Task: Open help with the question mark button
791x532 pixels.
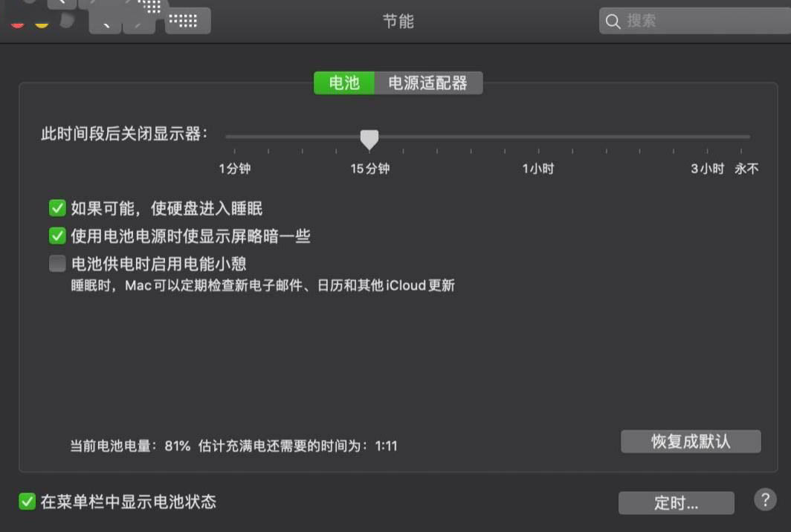Action: [x=765, y=500]
